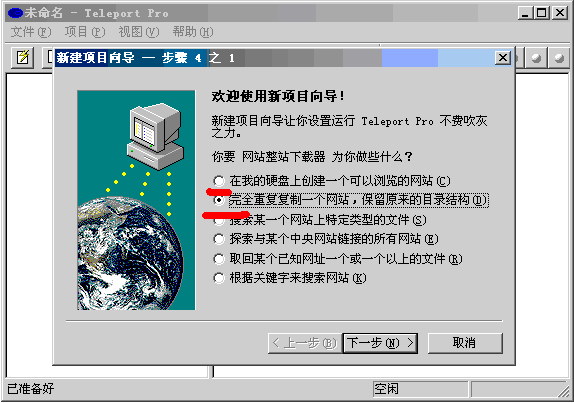Click the rightmost gray ball toolbar icon
The height and width of the screenshot is (403, 574).
click(559, 58)
